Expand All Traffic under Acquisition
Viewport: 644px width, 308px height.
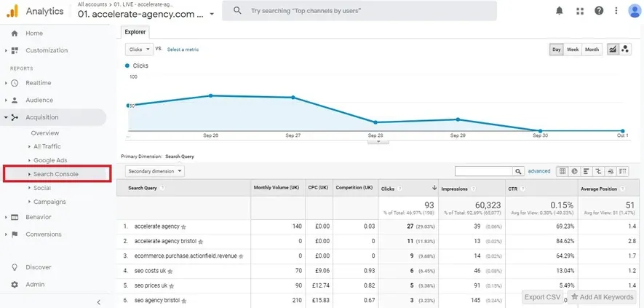click(30, 146)
